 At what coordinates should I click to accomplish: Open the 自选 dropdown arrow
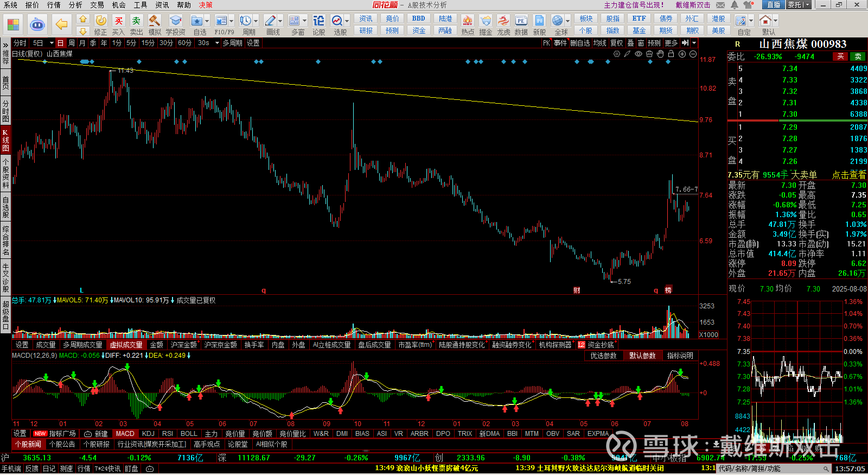[x=207, y=21]
